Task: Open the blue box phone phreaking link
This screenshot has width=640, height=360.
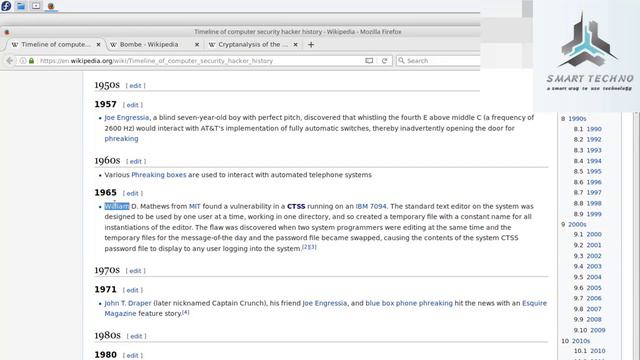Action: click(409, 303)
